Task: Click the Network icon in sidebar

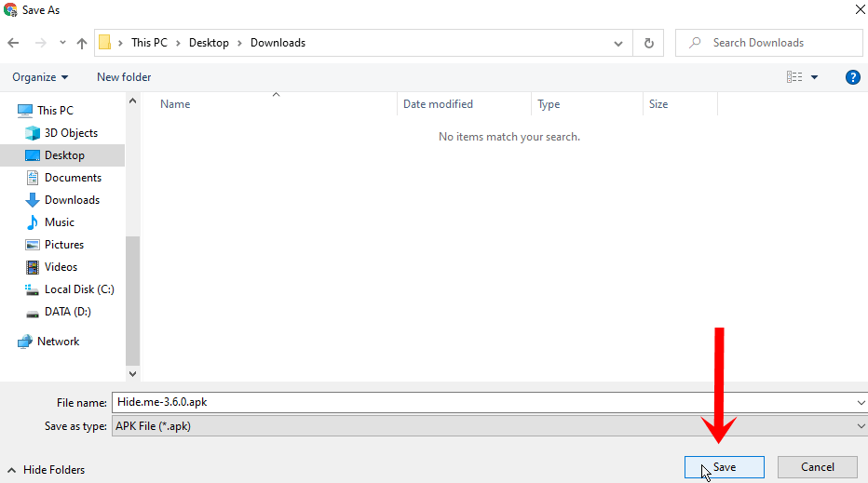Action: [25, 342]
